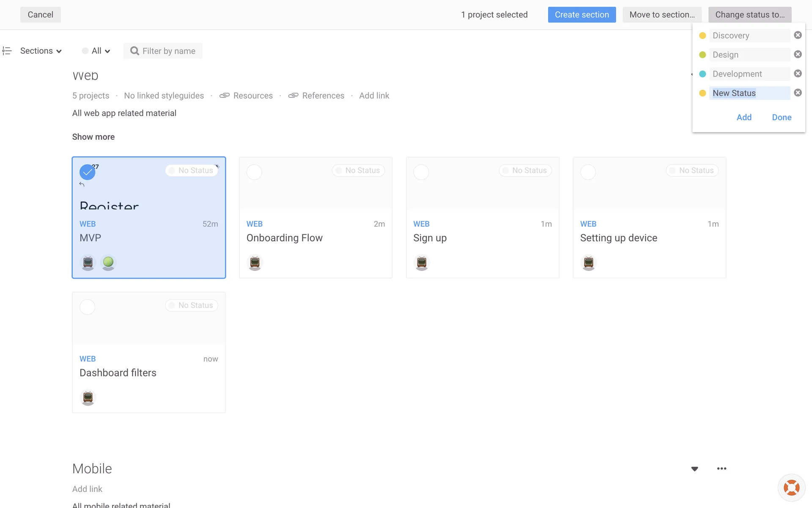Open the Resources link
This screenshot has height=508, width=812.
(252, 96)
